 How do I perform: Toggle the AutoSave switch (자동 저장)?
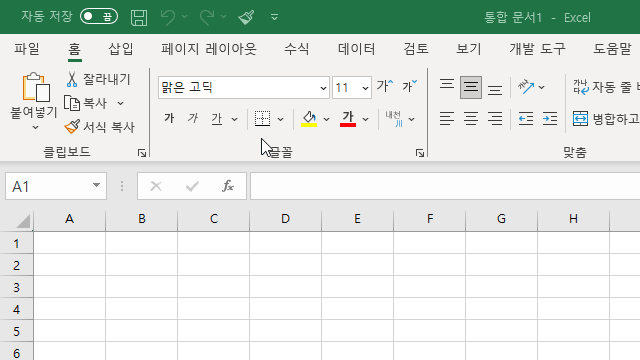point(99,17)
